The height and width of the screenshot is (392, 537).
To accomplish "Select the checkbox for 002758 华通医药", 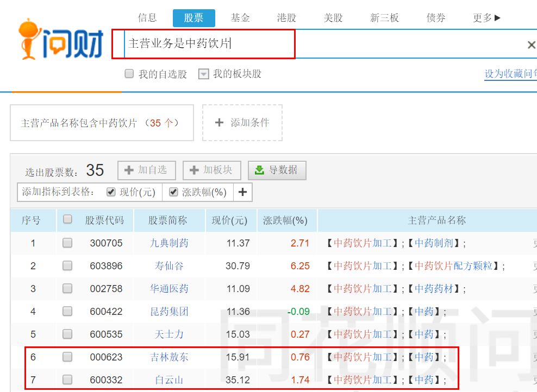I will click(67, 288).
